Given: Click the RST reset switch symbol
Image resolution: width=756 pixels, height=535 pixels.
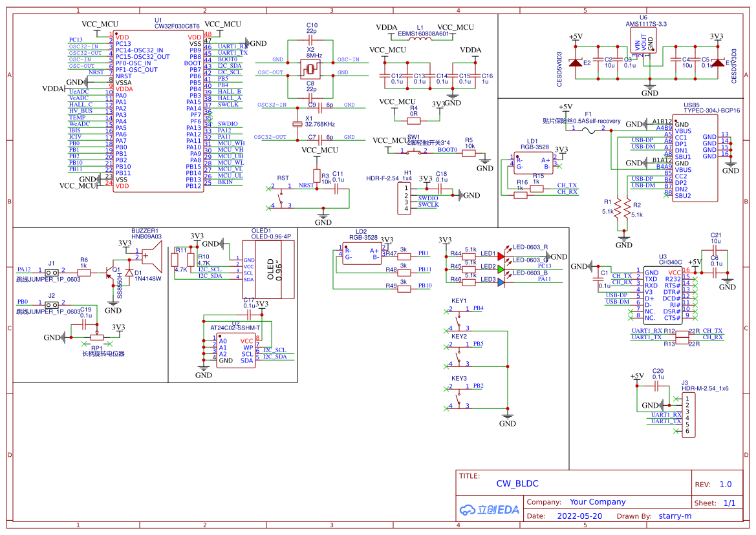Looking at the screenshot, I should 280,197.
